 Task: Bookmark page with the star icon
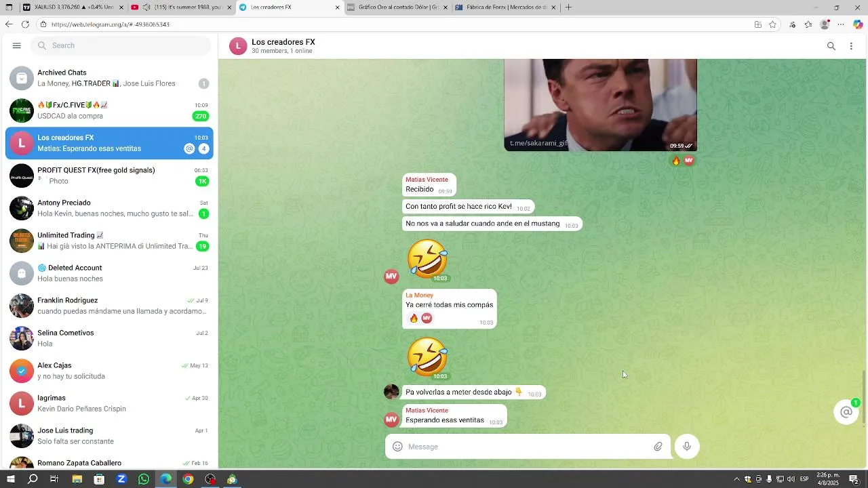pyautogui.click(x=773, y=24)
